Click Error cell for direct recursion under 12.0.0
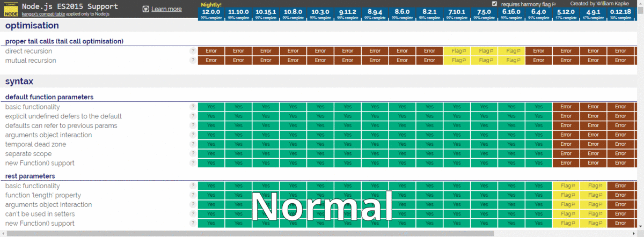The height and width of the screenshot is (237, 644). pyautogui.click(x=211, y=51)
